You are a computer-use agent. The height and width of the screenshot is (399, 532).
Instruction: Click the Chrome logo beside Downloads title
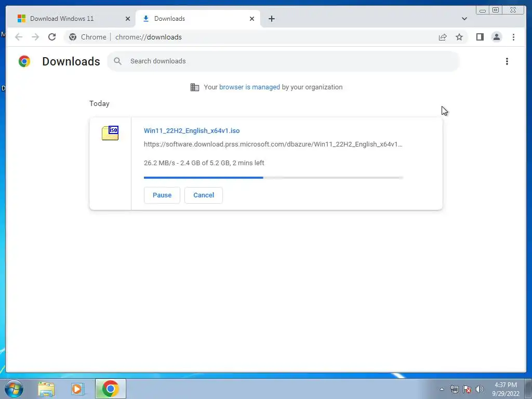[x=24, y=61]
